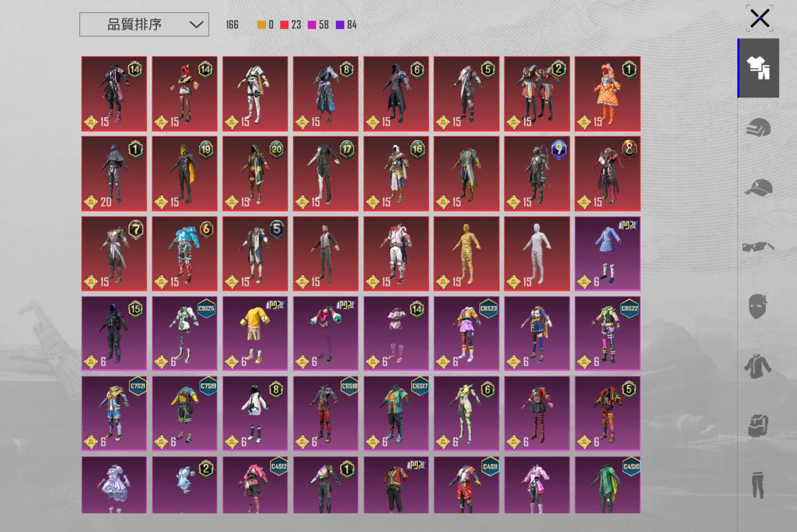Viewport: 797px width, 532px height.
Task: Open the face mask category icon
Action: point(758,306)
